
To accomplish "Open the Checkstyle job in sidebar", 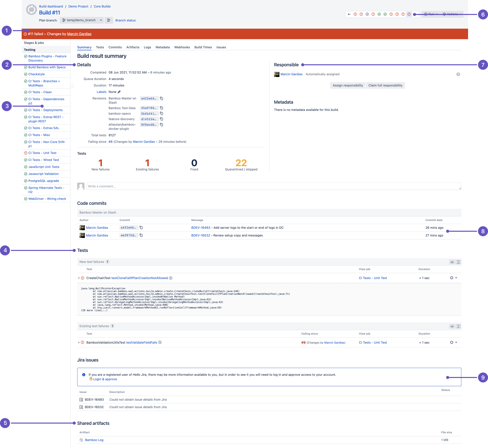I will (x=36, y=74).
